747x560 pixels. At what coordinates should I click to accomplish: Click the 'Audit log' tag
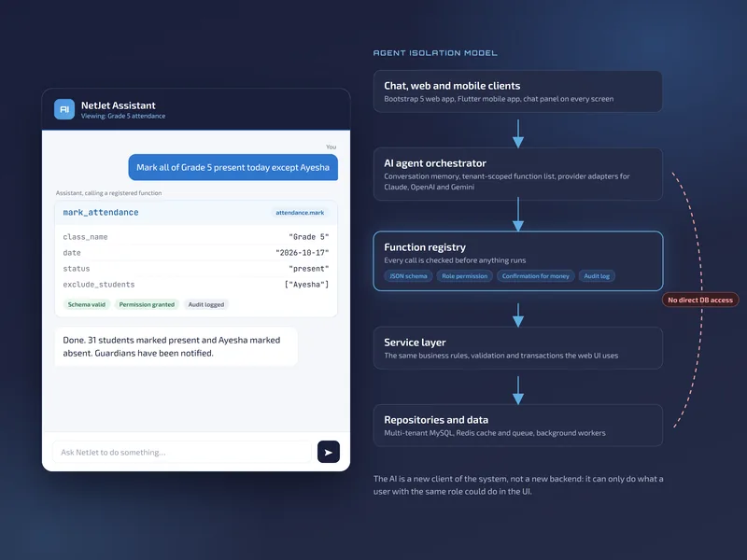pyautogui.click(x=597, y=275)
